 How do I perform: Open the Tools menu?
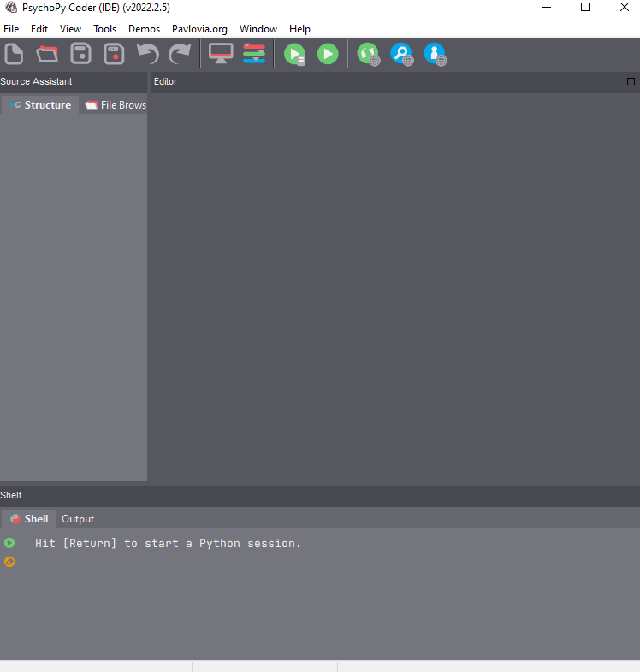pyautogui.click(x=104, y=29)
